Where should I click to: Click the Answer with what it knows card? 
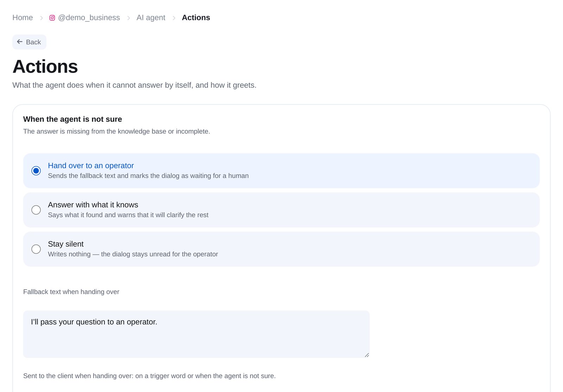coord(281,210)
